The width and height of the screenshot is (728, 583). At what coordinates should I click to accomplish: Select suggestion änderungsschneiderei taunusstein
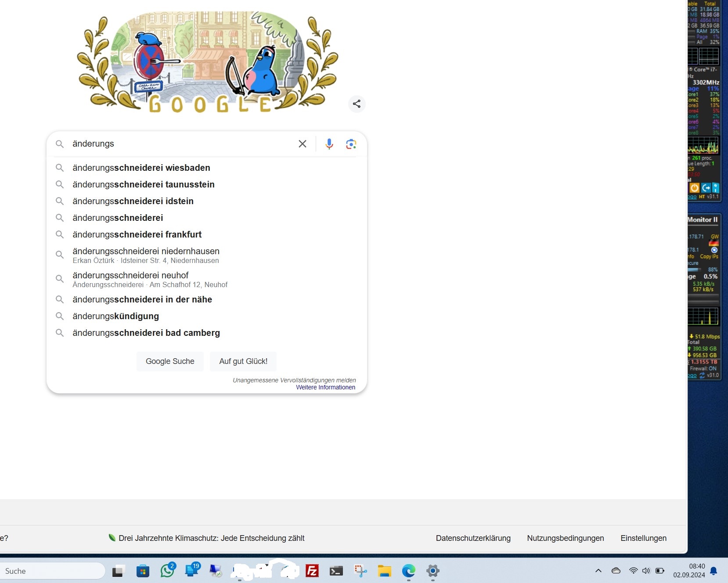click(x=207, y=184)
